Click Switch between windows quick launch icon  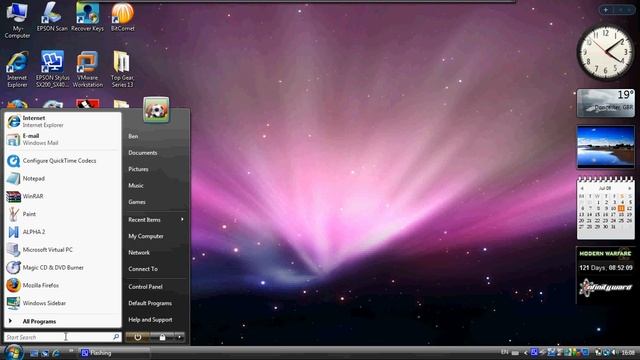45,353
